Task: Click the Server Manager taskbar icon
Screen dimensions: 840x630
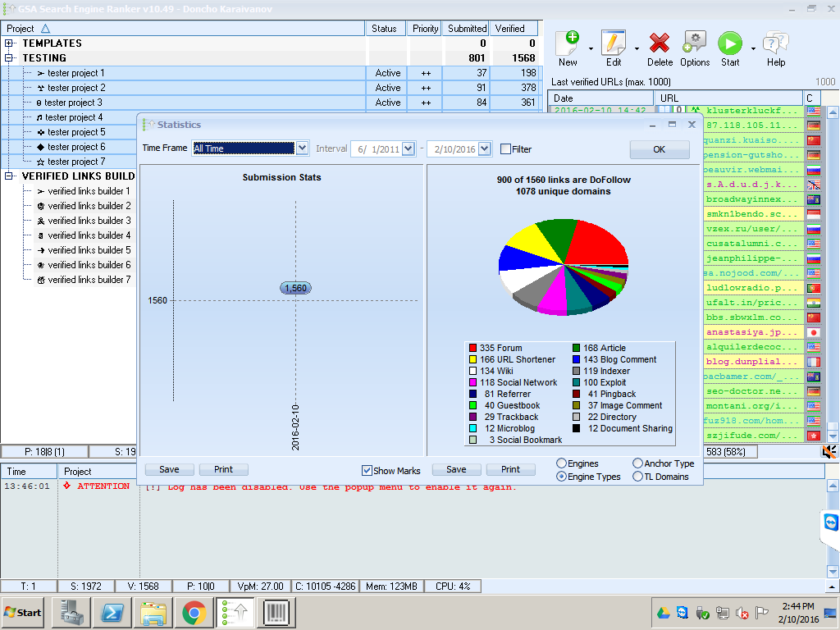Action: coord(71,613)
